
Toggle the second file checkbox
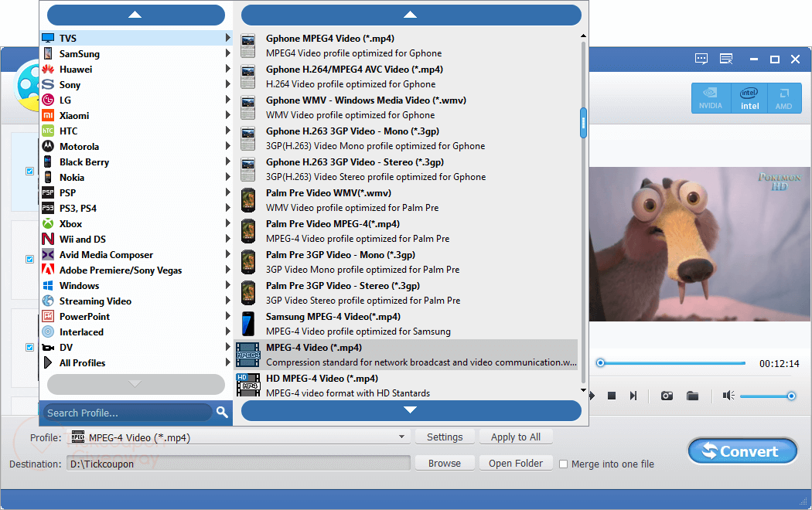coord(29,259)
